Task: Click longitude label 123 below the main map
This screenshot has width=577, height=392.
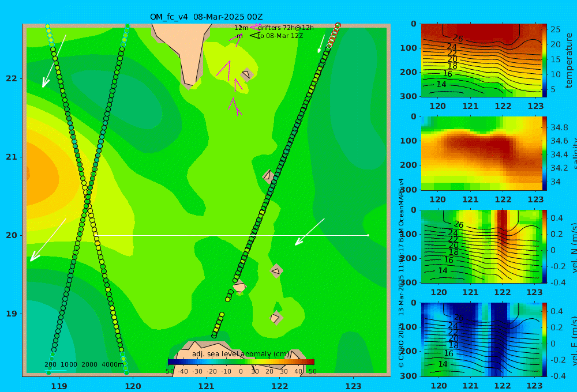Action: point(354,386)
